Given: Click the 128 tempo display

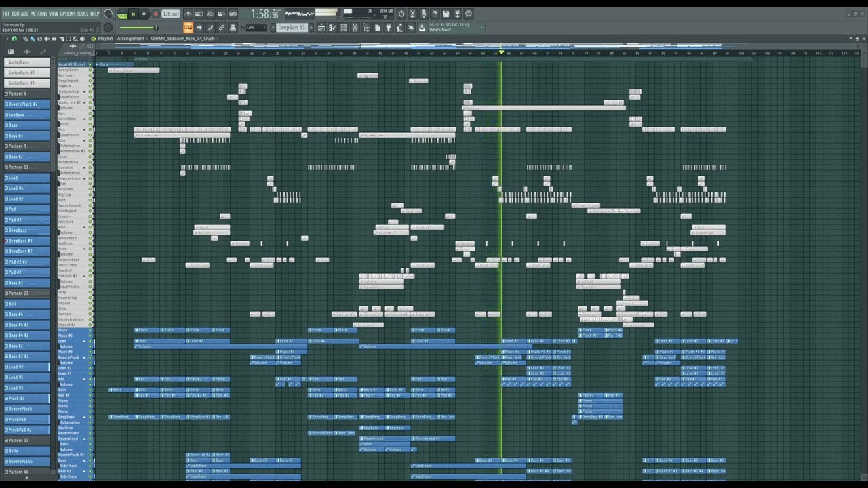Looking at the screenshot, I should (x=170, y=14).
